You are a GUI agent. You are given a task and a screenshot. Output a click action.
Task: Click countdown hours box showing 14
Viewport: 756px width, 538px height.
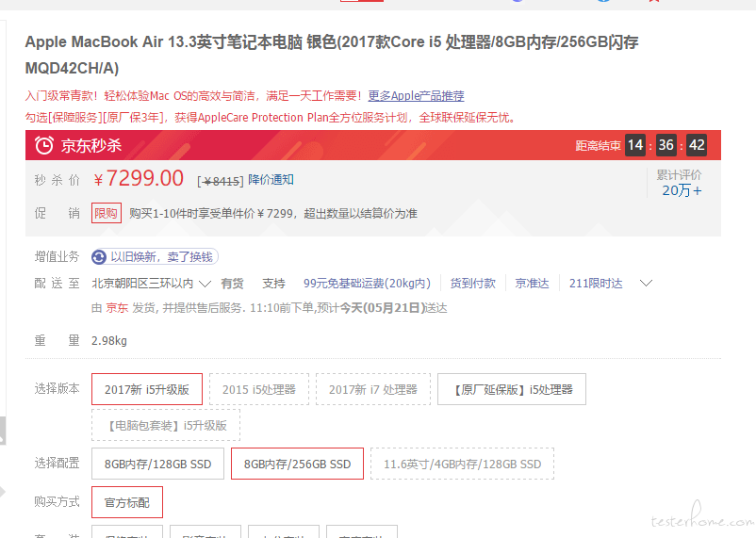635,145
